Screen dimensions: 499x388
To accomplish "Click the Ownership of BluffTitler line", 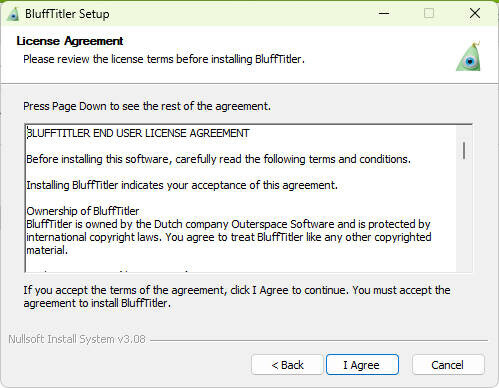I will click(83, 211).
